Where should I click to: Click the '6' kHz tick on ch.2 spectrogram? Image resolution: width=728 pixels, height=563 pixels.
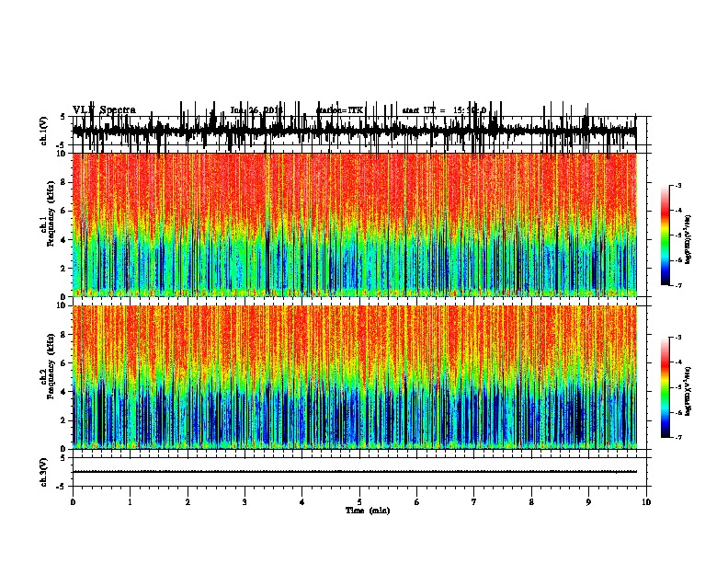[63, 363]
